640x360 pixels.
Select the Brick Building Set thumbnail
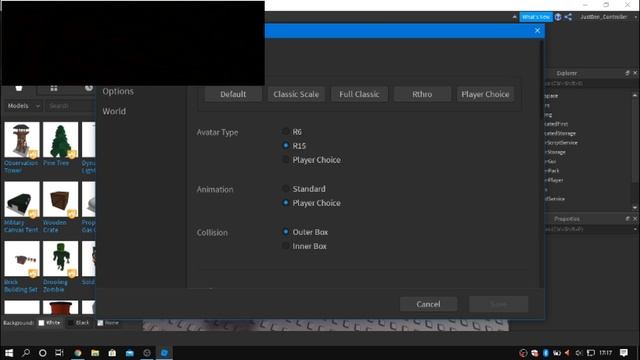click(x=22, y=259)
